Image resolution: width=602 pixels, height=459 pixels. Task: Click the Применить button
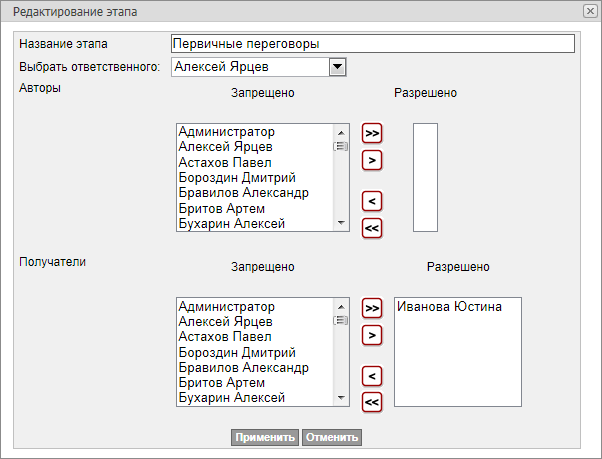click(265, 437)
